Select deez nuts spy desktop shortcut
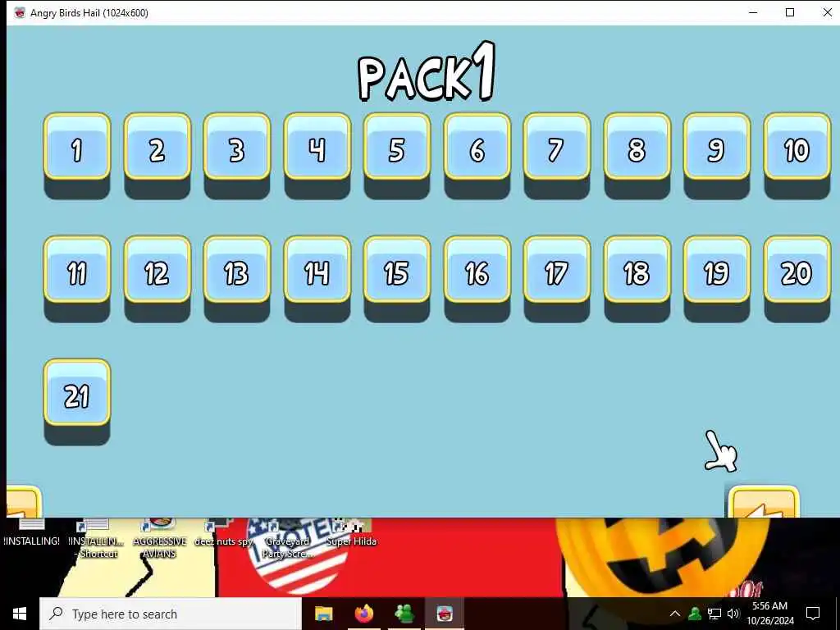840x630 pixels. click(x=223, y=533)
